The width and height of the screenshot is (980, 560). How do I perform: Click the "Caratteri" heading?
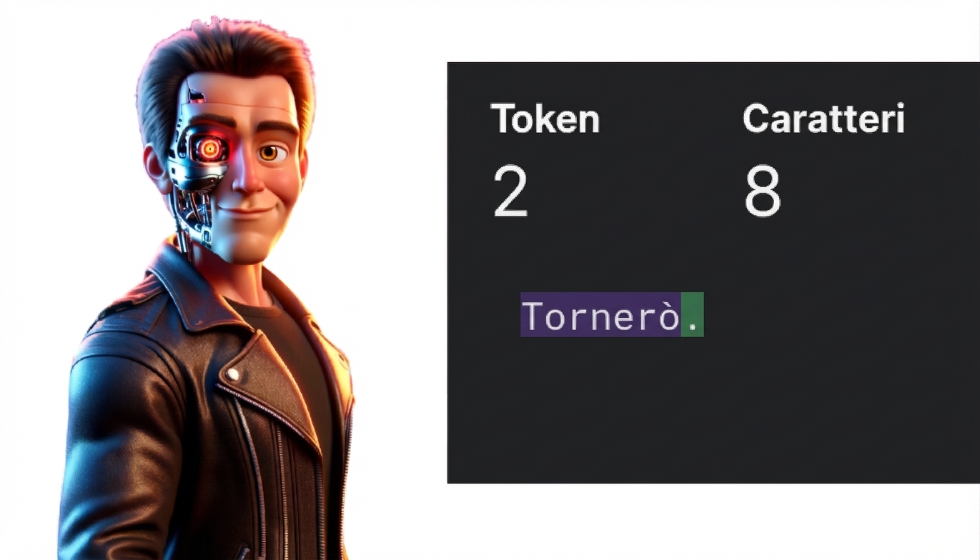823,119
